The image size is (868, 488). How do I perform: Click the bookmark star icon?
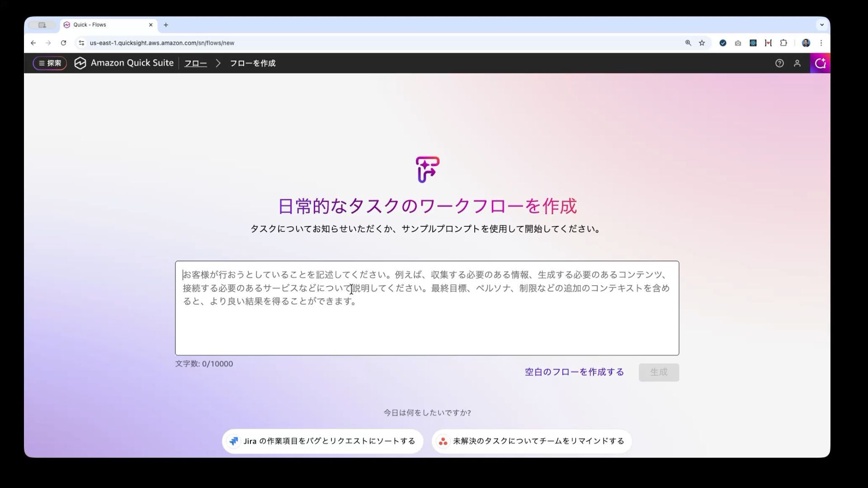(702, 43)
